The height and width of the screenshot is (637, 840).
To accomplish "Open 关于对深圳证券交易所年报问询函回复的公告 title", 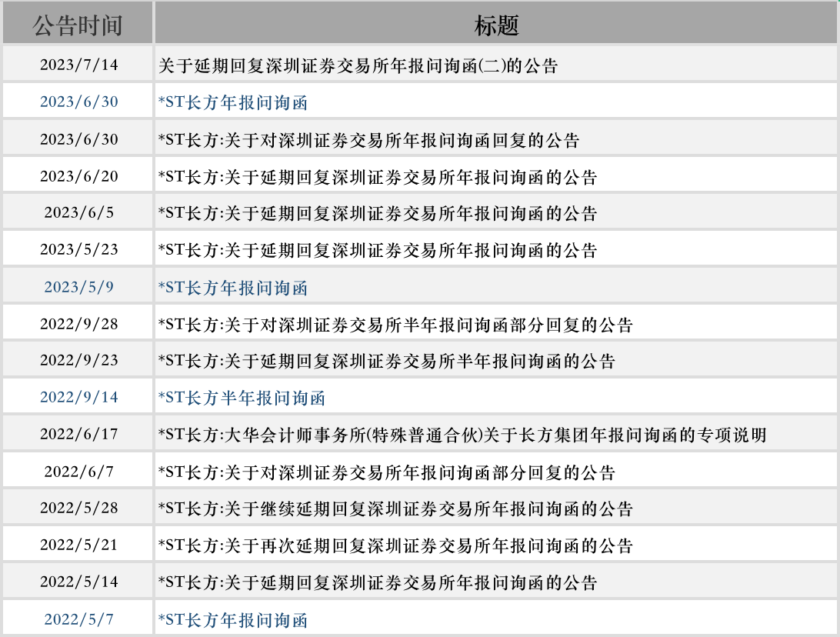I will 368,140.
